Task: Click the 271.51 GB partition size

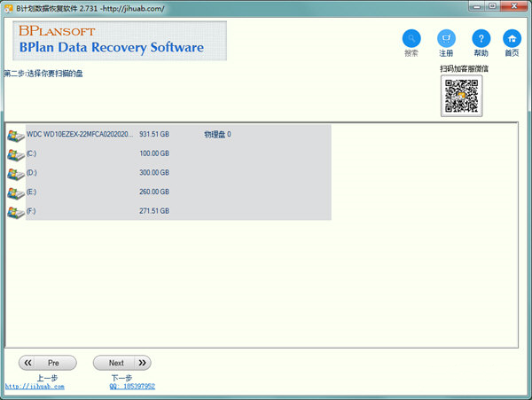Action: point(154,211)
